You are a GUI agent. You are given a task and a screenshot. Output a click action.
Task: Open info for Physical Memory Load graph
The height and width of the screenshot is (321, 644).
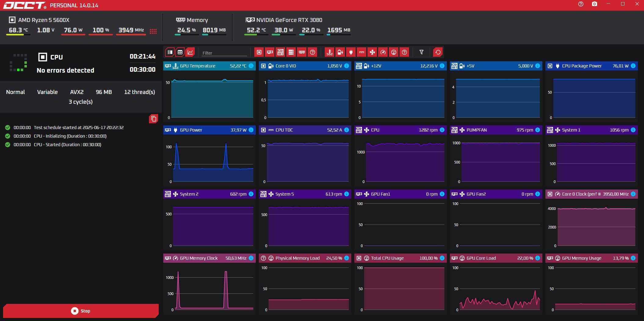346,258
